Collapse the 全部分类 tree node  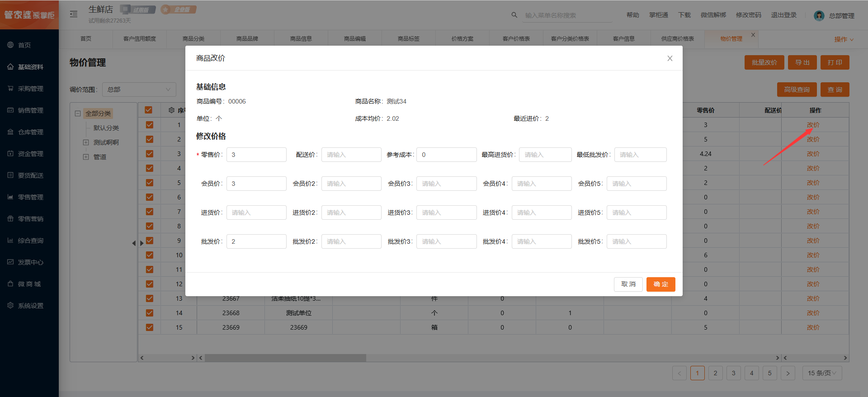[x=78, y=113]
